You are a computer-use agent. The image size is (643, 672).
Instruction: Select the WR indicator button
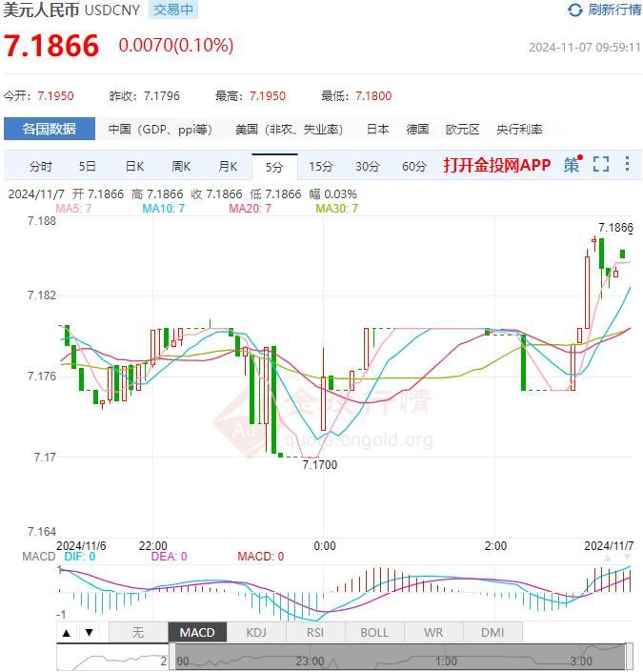(433, 633)
